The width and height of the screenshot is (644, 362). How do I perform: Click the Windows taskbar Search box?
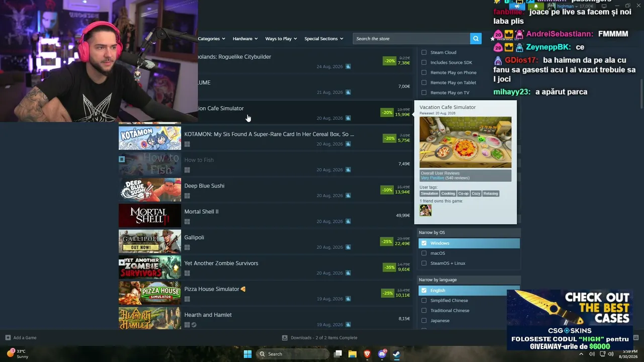point(293,354)
